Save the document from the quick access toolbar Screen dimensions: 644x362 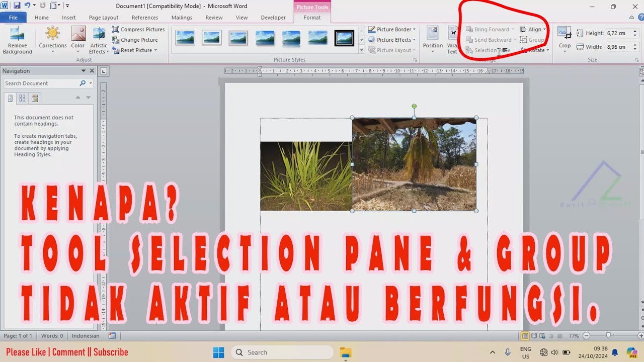[17, 6]
